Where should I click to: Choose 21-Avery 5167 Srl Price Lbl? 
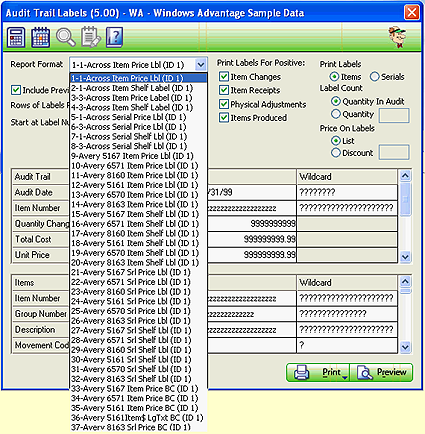point(138,272)
